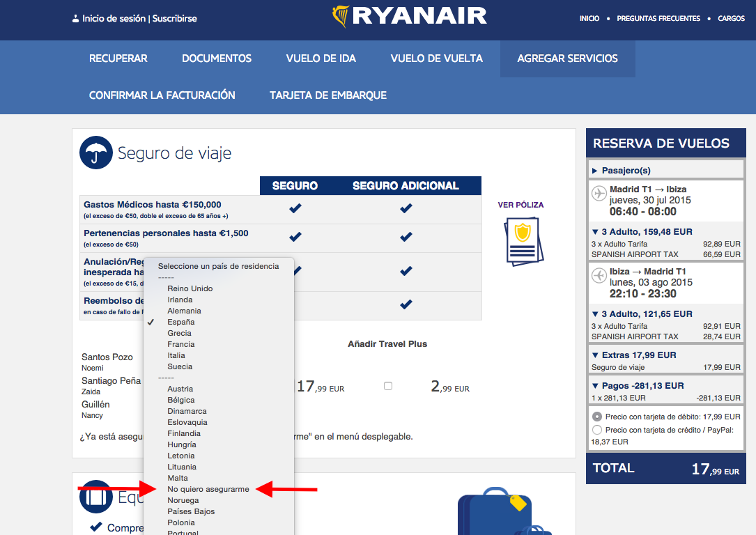This screenshot has width=756, height=535.
Task: Click the Gastos Médicos hasta €150,000 row
Action: pyautogui.click(x=280, y=209)
